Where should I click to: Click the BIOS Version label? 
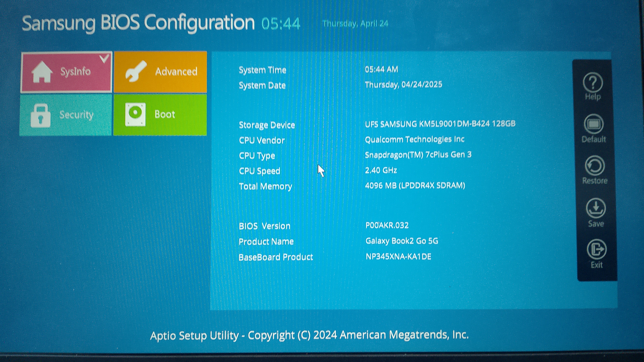tap(264, 226)
